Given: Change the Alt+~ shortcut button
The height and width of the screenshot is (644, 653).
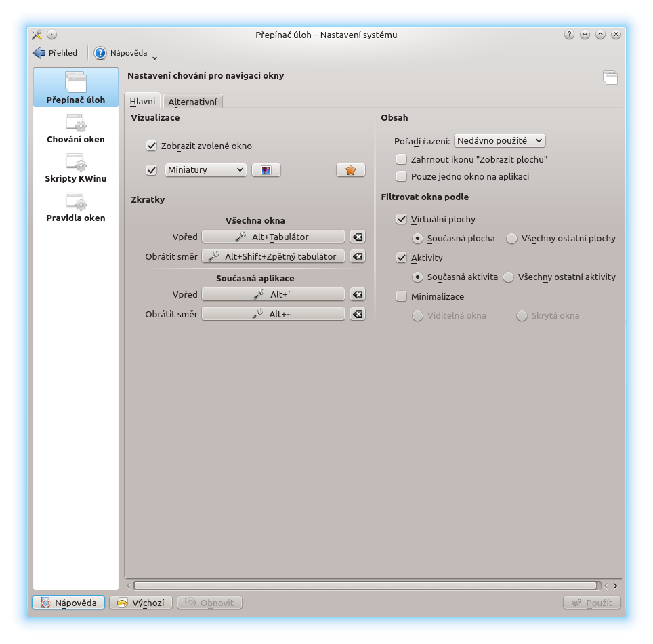Looking at the screenshot, I should click(x=273, y=314).
